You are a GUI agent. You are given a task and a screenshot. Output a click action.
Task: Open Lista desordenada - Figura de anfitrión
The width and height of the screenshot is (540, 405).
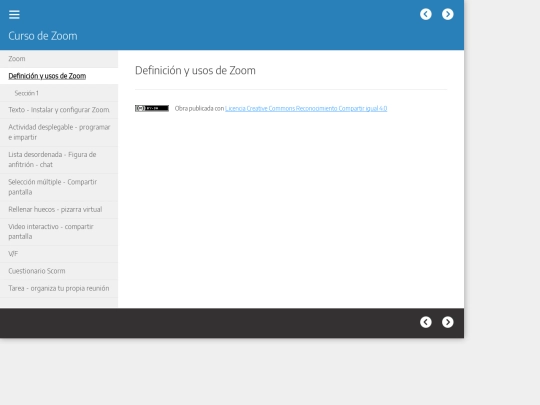[59, 160]
